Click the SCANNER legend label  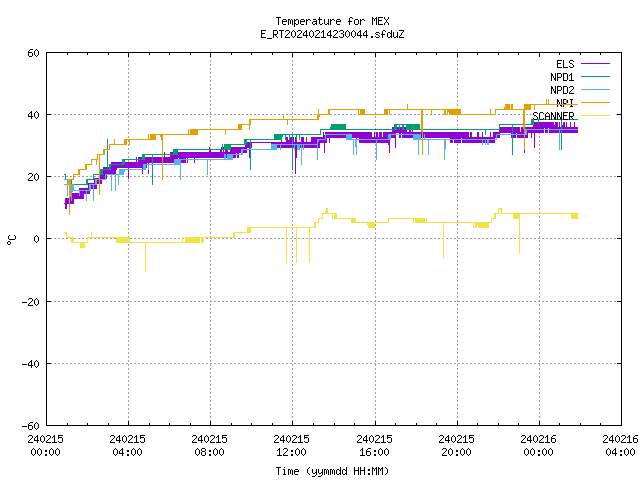point(553,116)
